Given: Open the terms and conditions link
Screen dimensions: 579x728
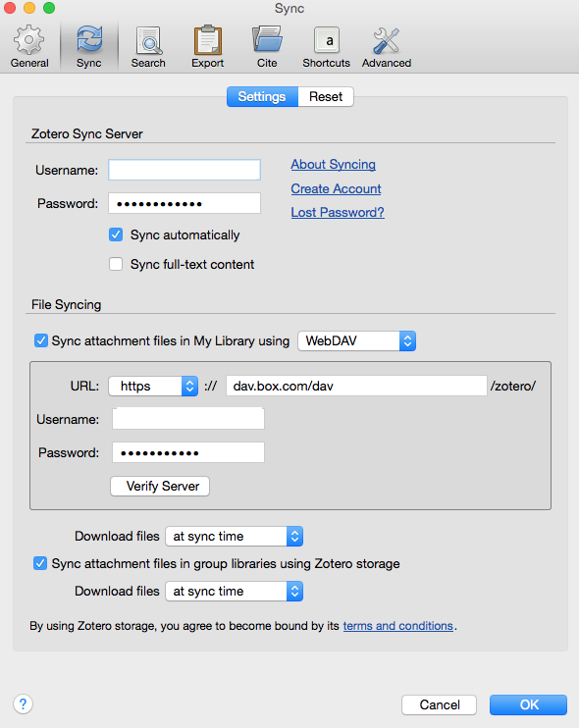Looking at the screenshot, I should tap(397, 626).
